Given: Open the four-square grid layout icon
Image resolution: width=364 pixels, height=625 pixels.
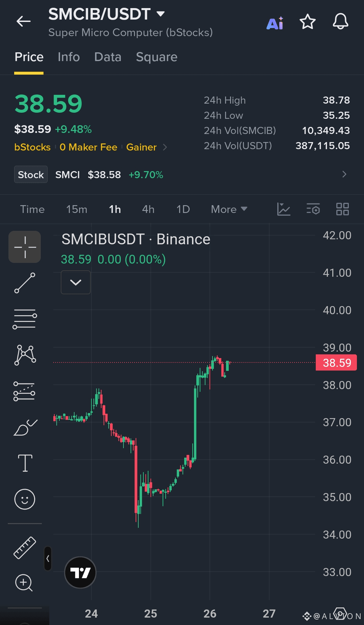Looking at the screenshot, I should coord(342,209).
